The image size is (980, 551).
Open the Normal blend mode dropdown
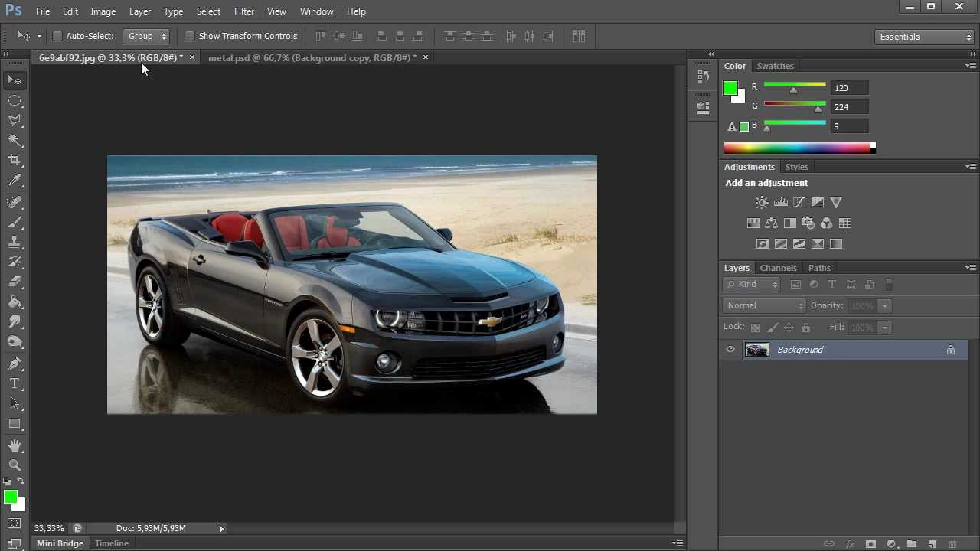point(764,305)
